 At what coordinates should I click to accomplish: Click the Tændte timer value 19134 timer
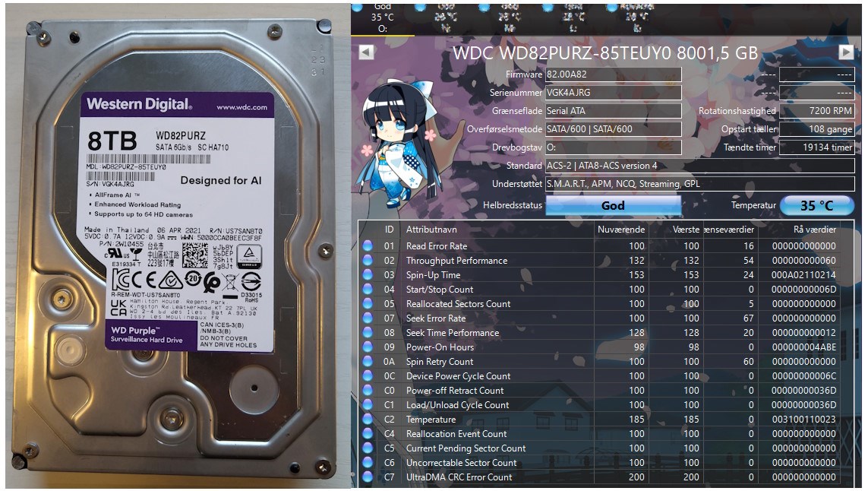click(816, 147)
